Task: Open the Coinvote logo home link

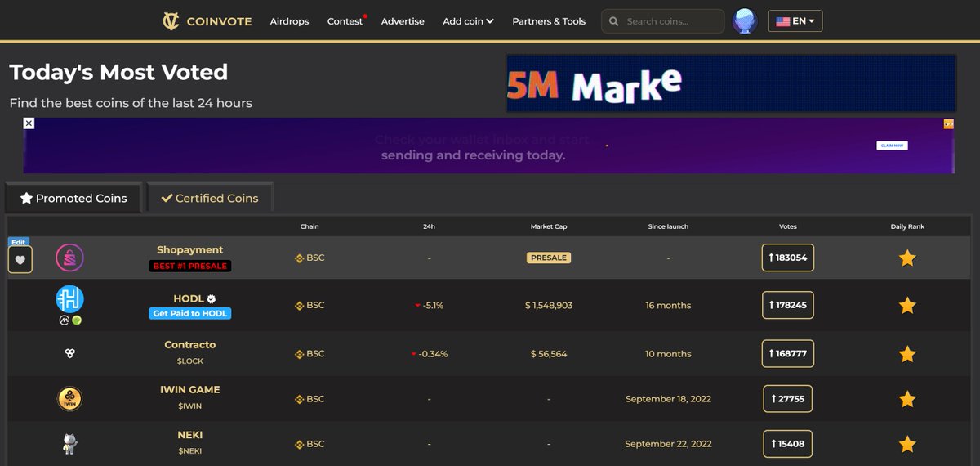Action: pyautogui.click(x=207, y=21)
